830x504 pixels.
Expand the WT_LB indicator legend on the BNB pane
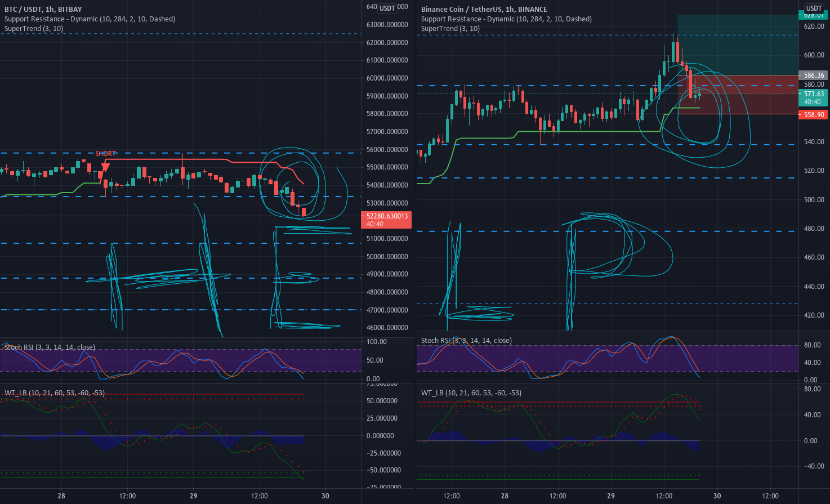tap(471, 393)
